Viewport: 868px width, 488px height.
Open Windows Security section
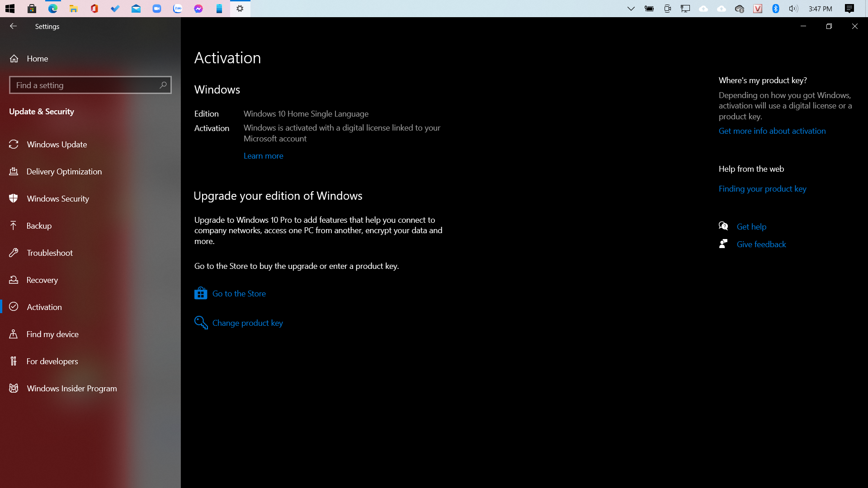90,198
